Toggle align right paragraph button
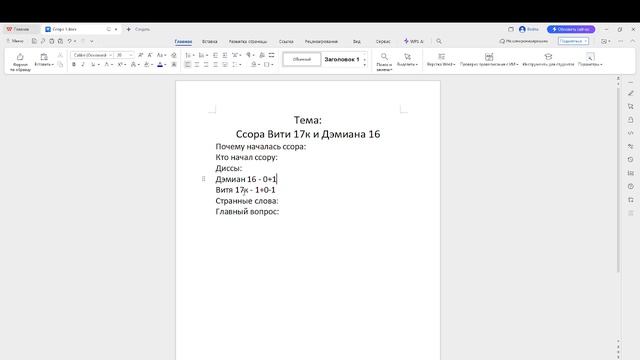Screen dimensions: 640x360 206,64
